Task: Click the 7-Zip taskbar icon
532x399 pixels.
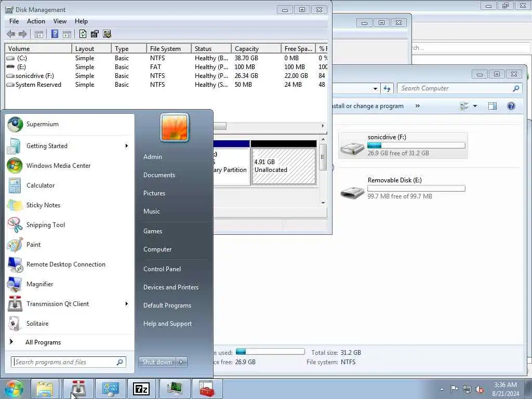Action: 141,389
